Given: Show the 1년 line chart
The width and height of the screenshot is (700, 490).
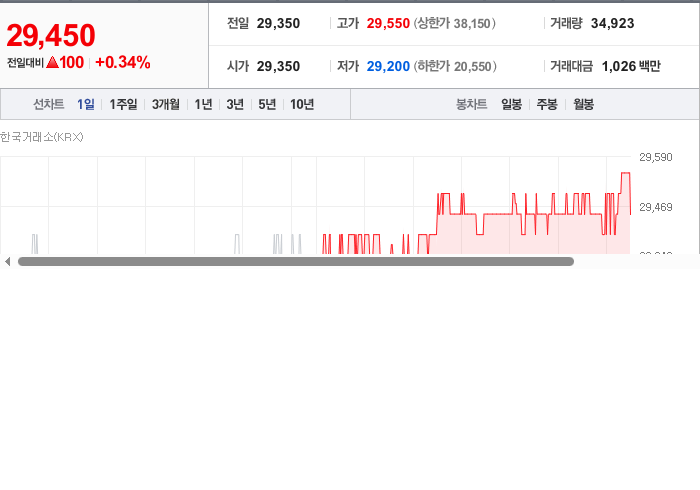Looking at the screenshot, I should (203, 104).
